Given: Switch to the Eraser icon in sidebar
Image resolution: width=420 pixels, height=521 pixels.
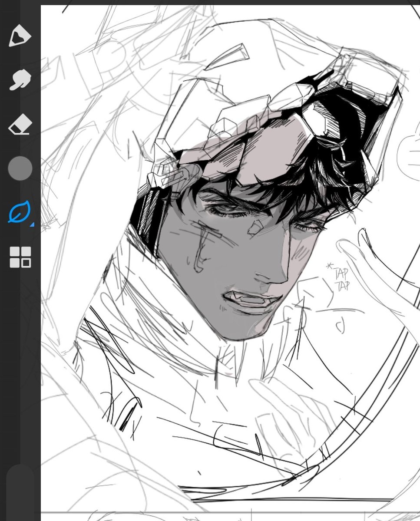Looking at the screenshot, I should pyautogui.click(x=20, y=125).
